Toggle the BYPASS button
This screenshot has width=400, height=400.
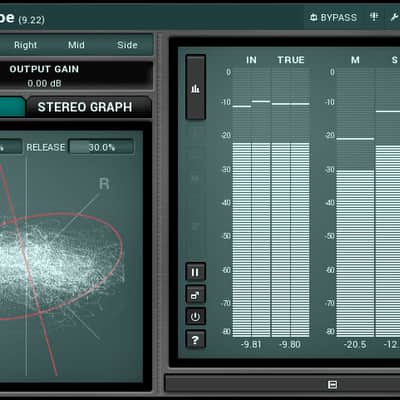point(333,17)
